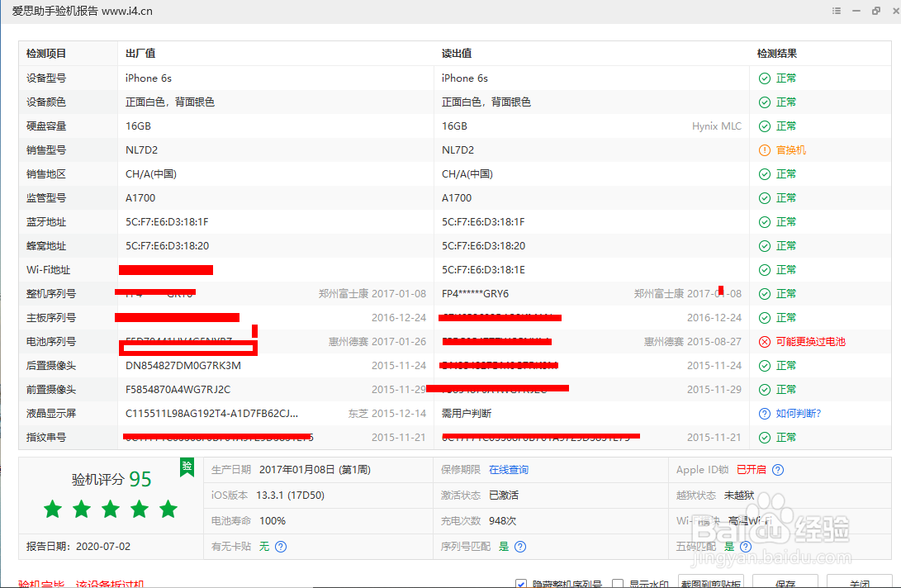901x588 pixels.
Task: Enable the 显示水印 checkbox
Action: click(x=618, y=583)
